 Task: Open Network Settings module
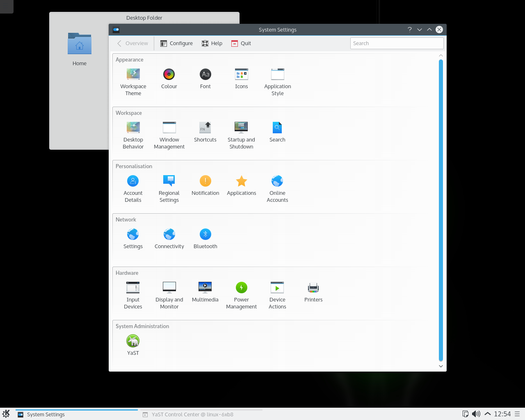tap(133, 239)
